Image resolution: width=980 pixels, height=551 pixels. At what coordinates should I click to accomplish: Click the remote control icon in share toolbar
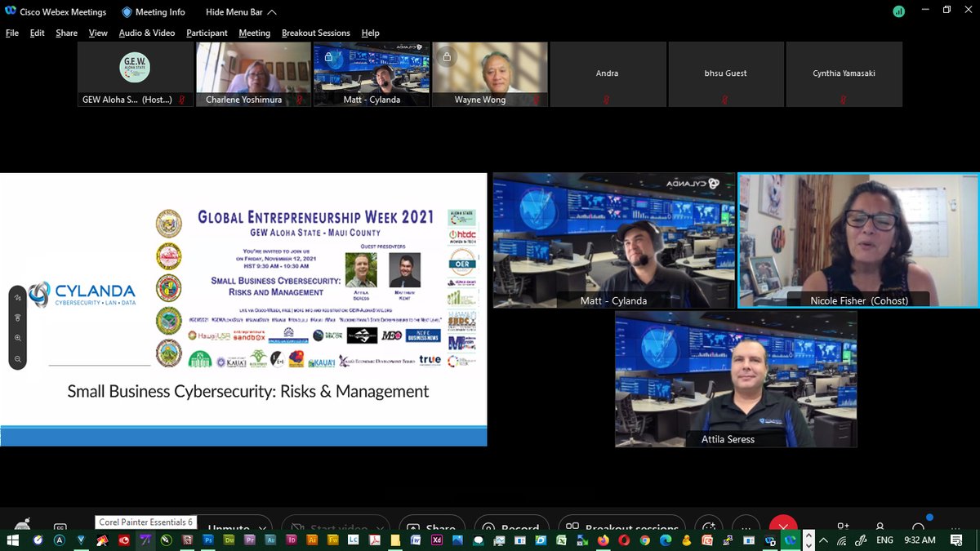tap(18, 318)
